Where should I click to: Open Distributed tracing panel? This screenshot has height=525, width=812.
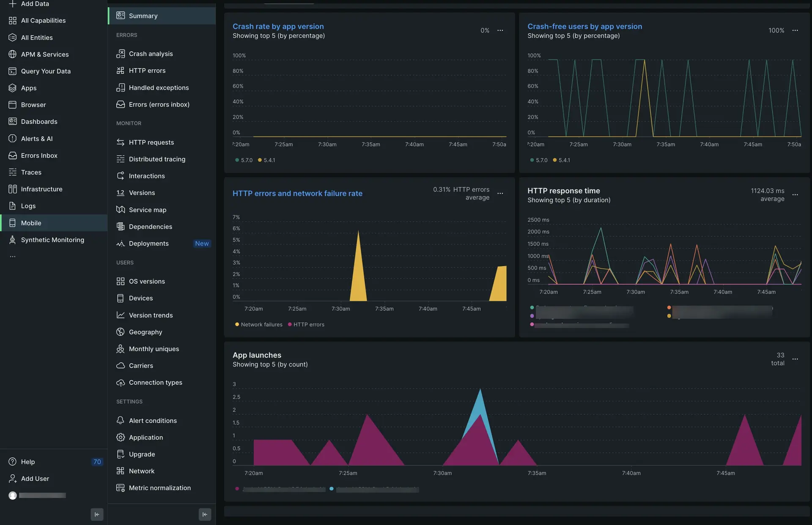[x=157, y=159]
